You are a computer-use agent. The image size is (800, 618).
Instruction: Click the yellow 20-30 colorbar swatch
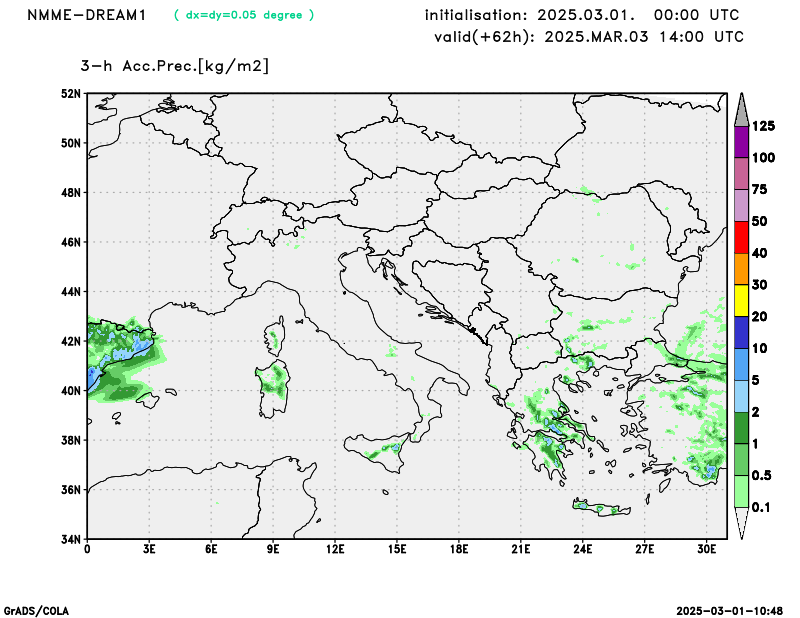coord(741,301)
